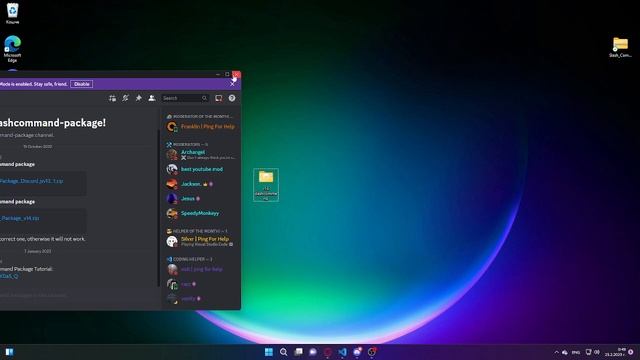This screenshot has width=640, height=360.
Task: Open the Discord inbox icon
Action: 219,98
